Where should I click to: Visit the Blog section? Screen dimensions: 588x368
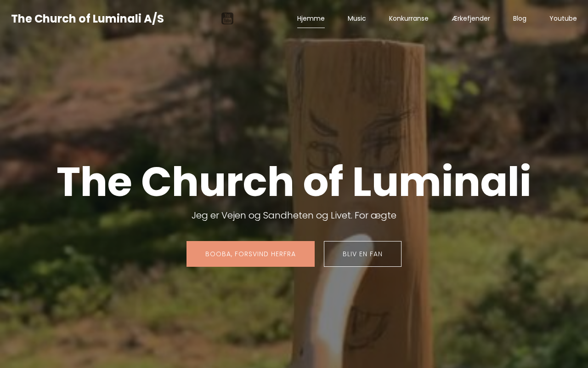coord(520,18)
